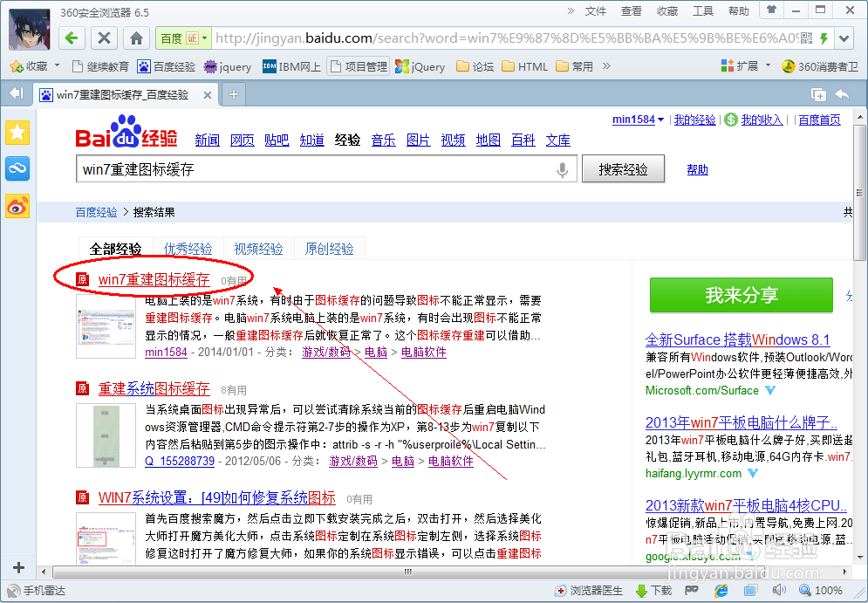Image resolution: width=868 pixels, height=603 pixels.
Task: Open the tab list window icon
Action: point(818,95)
